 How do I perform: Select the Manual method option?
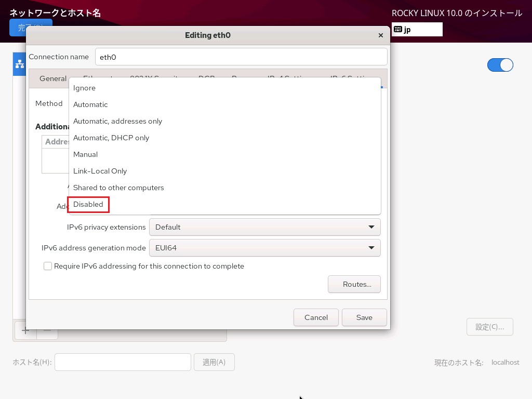(x=85, y=154)
